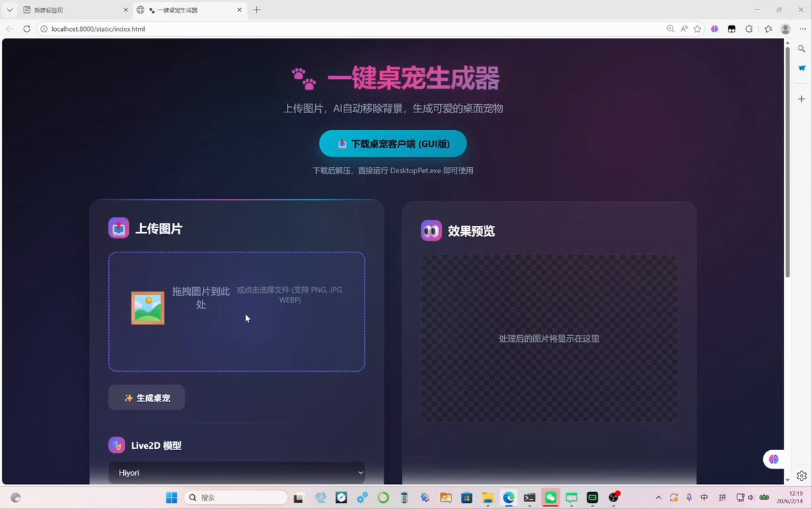812x509 pixels.
Task: Open Read Aloud from the address bar
Action: point(684,29)
